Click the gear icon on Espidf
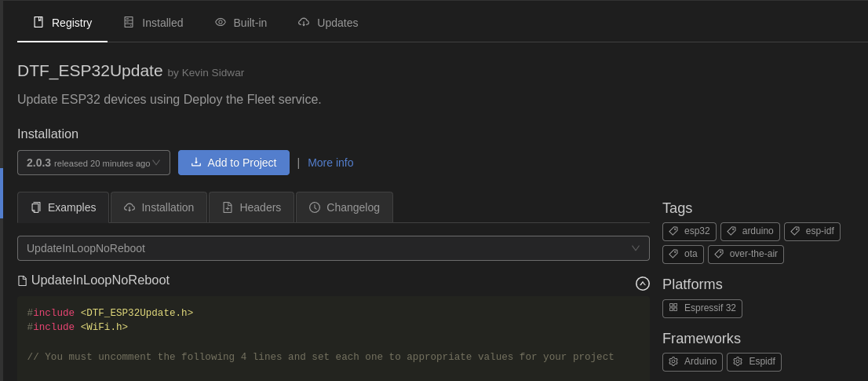The height and width of the screenshot is (381, 868). (x=738, y=361)
